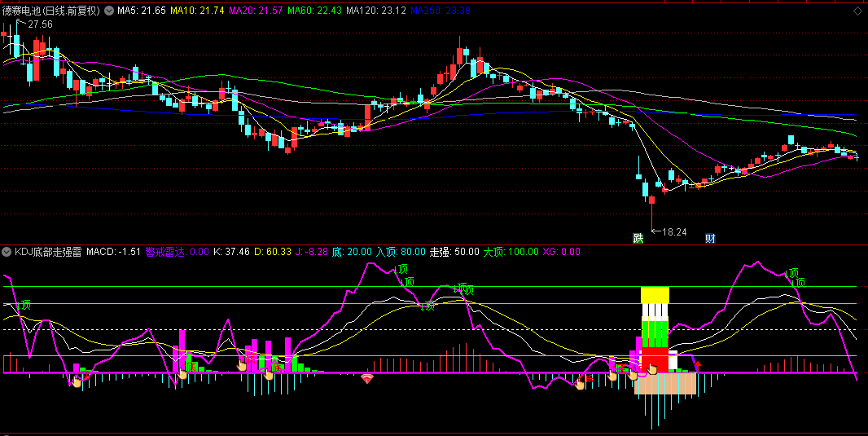Select the 德赛电池(日线.前复权) chart title

pyautogui.click(x=51, y=11)
